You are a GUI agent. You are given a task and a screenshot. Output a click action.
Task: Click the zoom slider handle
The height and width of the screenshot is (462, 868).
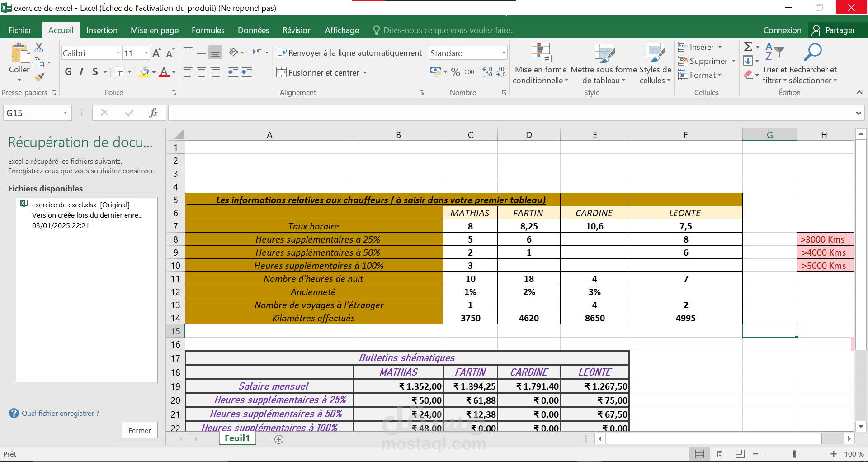click(x=794, y=454)
